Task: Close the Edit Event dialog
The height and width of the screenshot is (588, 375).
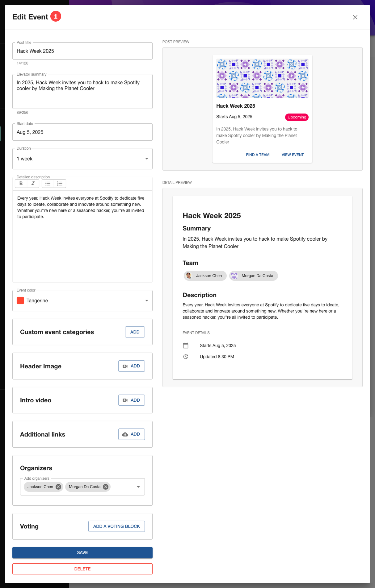Action: pos(355,17)
